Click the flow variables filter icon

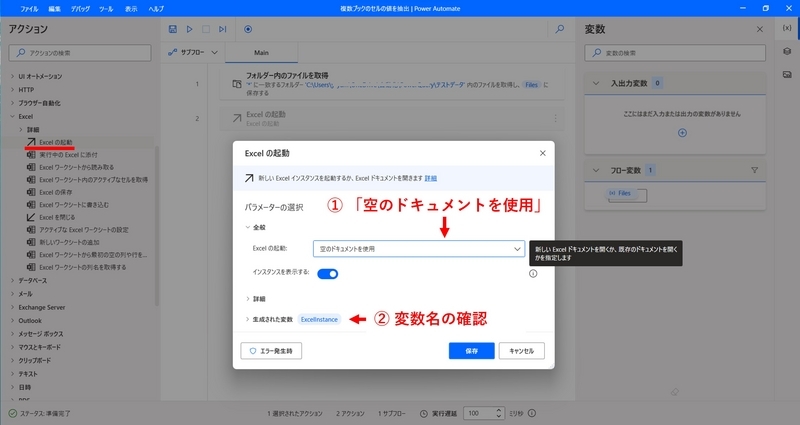(754, 170)
